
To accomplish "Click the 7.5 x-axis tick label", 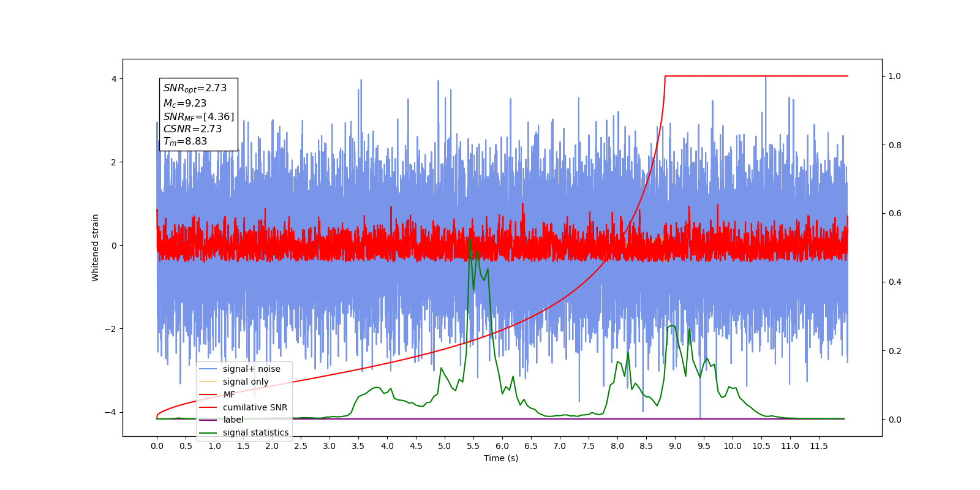I will (589, 446).
